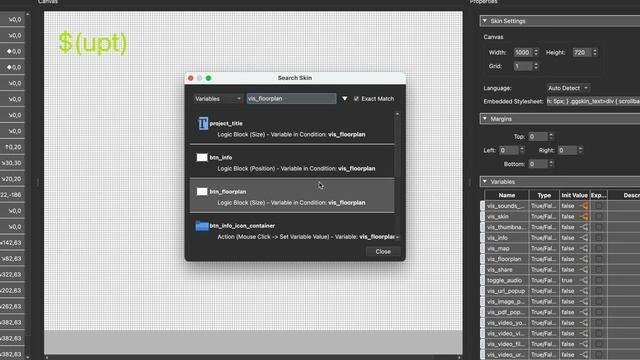640x360 pixels.
Task: Select the vis_map variable name cell
Action: 507,249
